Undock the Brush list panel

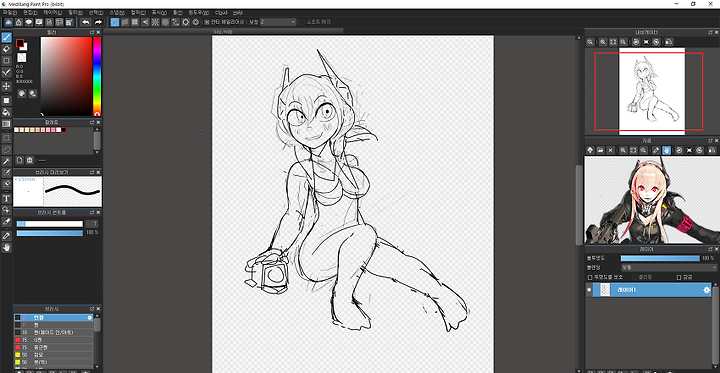92,309
